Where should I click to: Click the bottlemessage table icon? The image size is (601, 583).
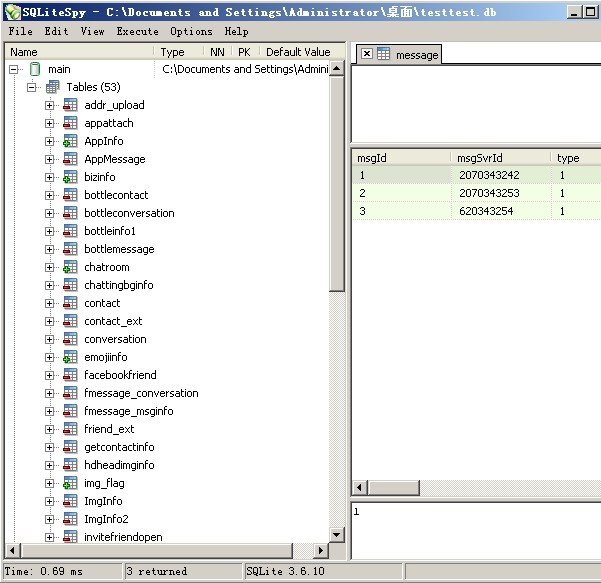(x=70, y=249)
